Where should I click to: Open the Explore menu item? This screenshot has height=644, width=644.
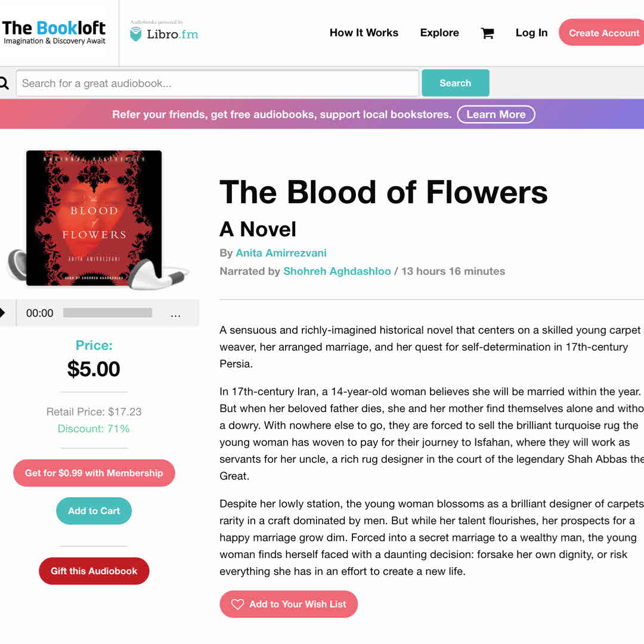coord(439,33)
